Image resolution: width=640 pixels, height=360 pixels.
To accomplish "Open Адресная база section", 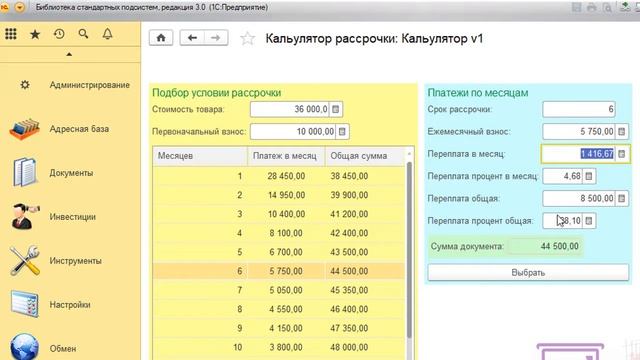I will click(x=79, y=129).
